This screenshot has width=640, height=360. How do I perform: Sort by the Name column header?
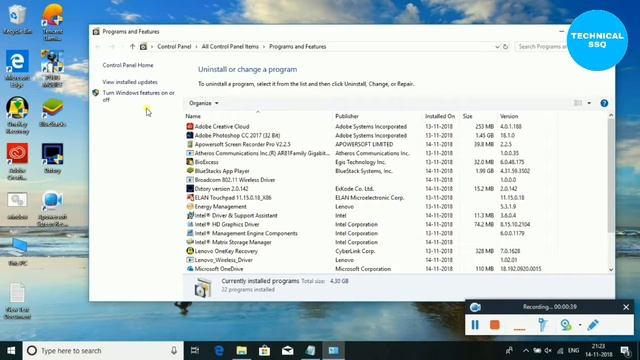click(193, 116)
